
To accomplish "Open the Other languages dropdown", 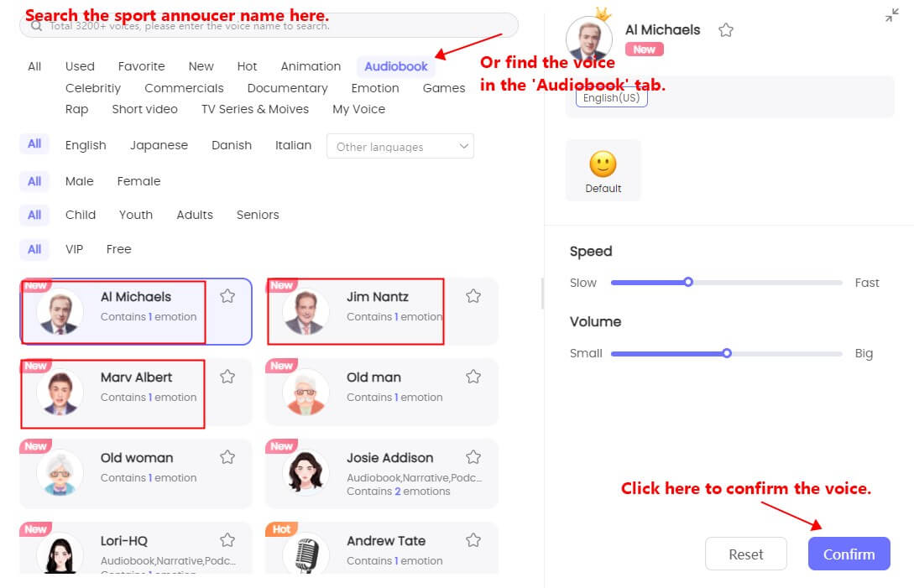I will point(400,146).
